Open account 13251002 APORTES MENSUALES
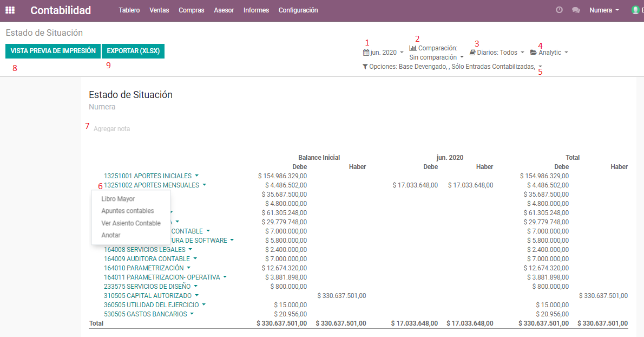 [x=152, y=185]
